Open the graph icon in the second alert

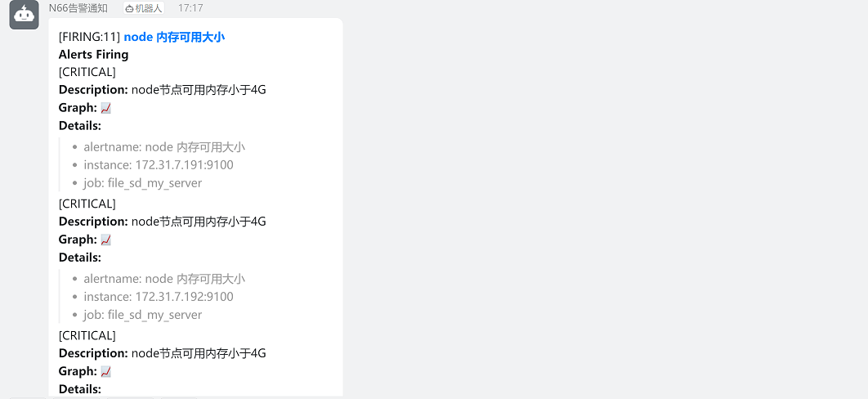(105, 240)
